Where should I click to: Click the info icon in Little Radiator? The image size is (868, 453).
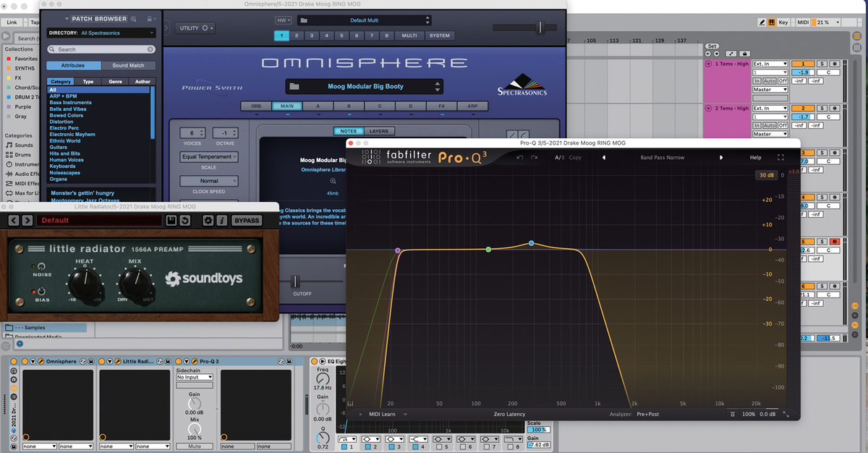(x=221, y=221)
